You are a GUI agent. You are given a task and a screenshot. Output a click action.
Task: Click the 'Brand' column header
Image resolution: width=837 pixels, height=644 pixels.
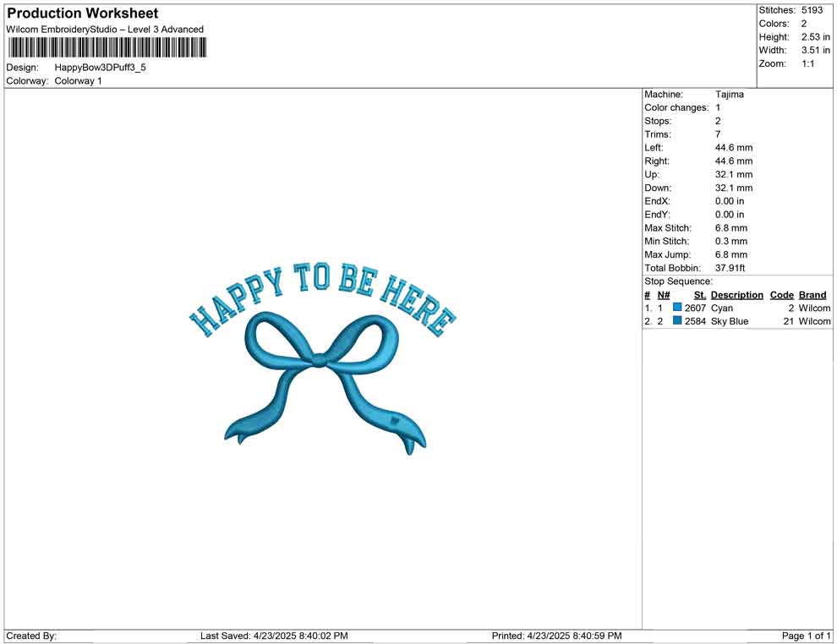(x=812, y=294)
